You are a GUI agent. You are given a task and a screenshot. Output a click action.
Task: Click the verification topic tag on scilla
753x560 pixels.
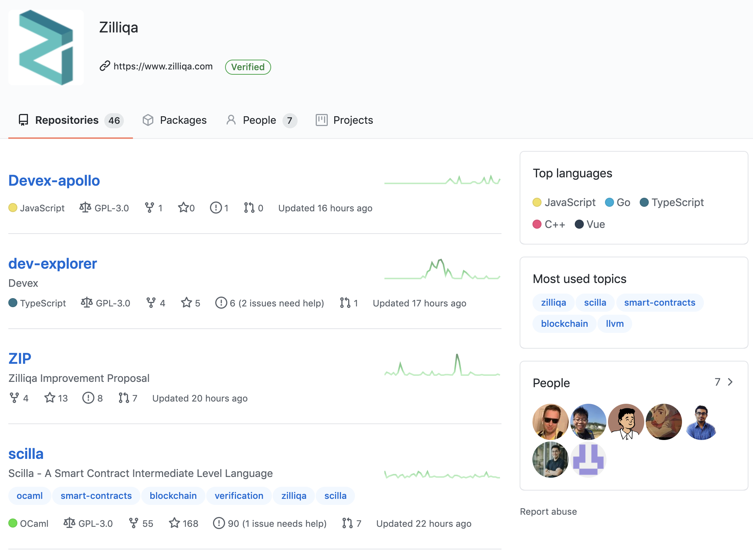239,495
